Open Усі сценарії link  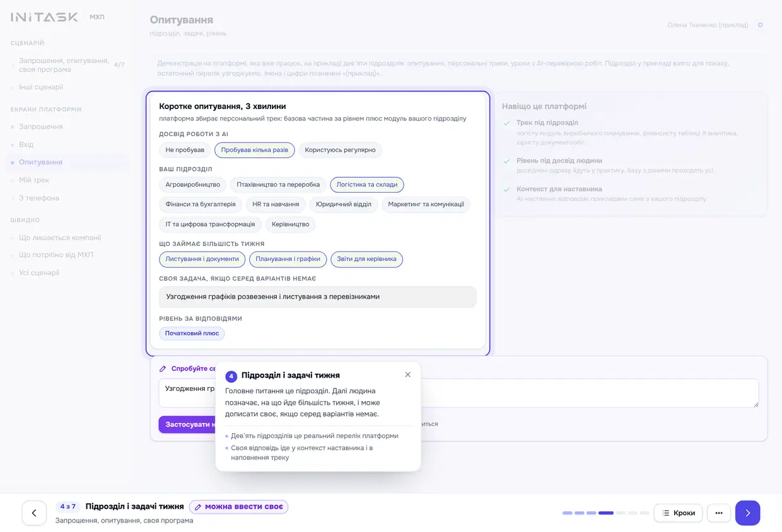click(x=39, y=273)
